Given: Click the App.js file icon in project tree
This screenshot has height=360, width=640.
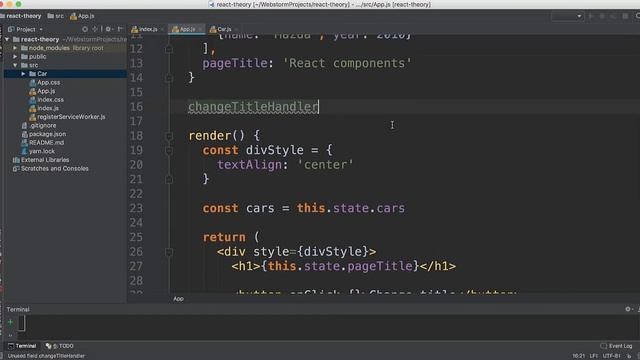Looking at the screenshot, I should pyautogui.click(x=33, y=91).
